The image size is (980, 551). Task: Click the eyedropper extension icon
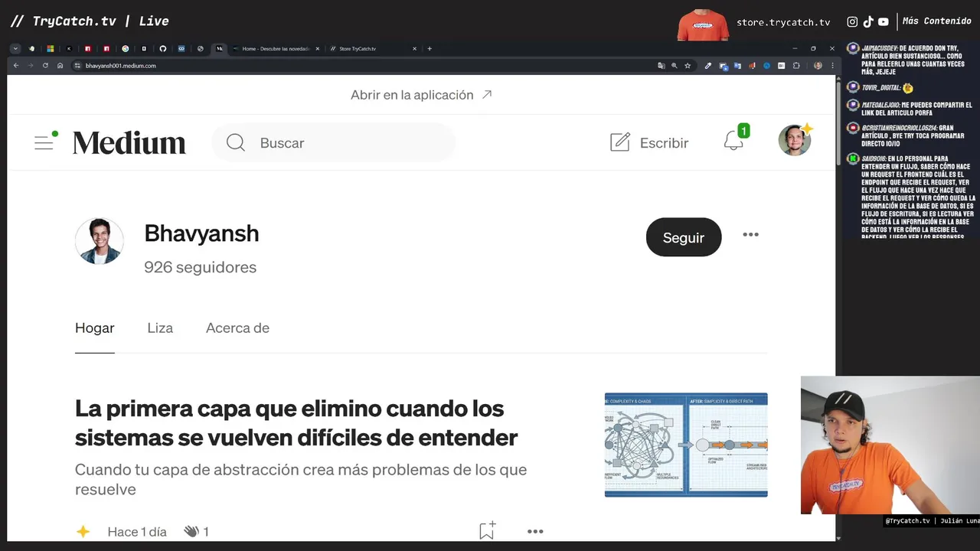click(708, 66)
